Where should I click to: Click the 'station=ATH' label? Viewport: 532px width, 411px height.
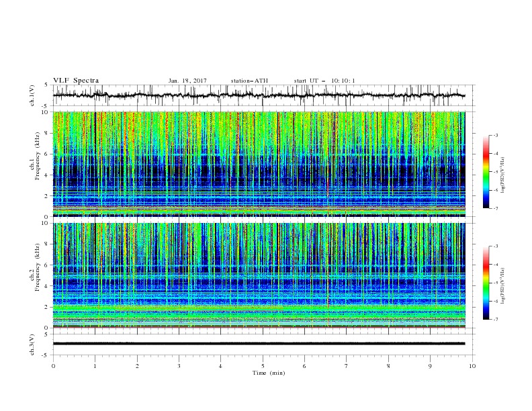[249, 81]
